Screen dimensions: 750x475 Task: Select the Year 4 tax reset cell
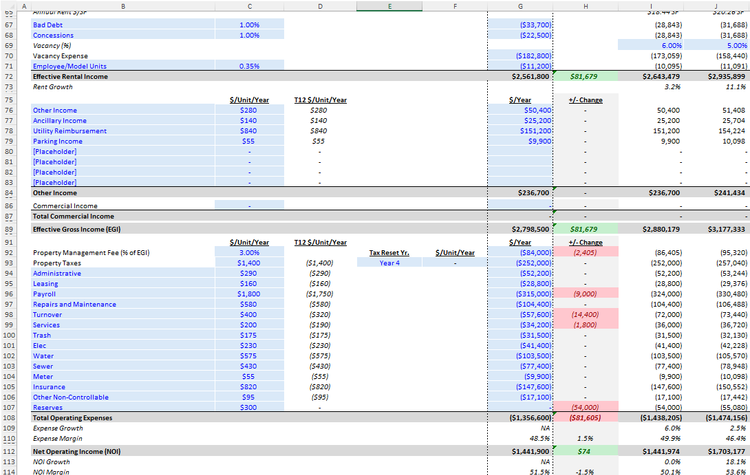click(x=389, y=263)
